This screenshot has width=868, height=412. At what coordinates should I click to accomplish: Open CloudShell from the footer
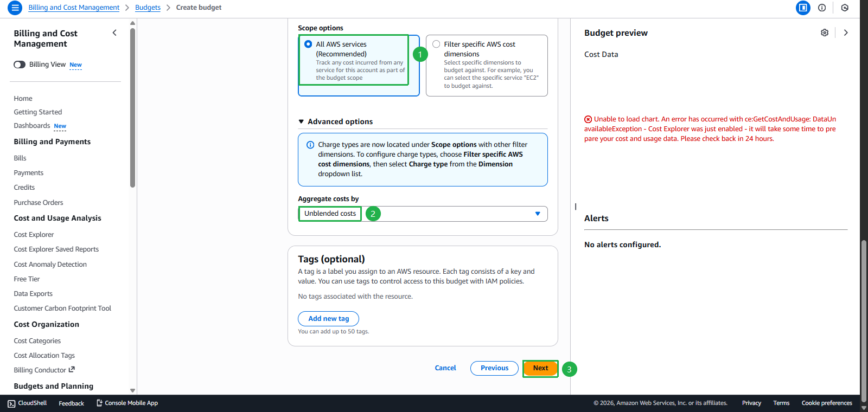click(27, 403)
